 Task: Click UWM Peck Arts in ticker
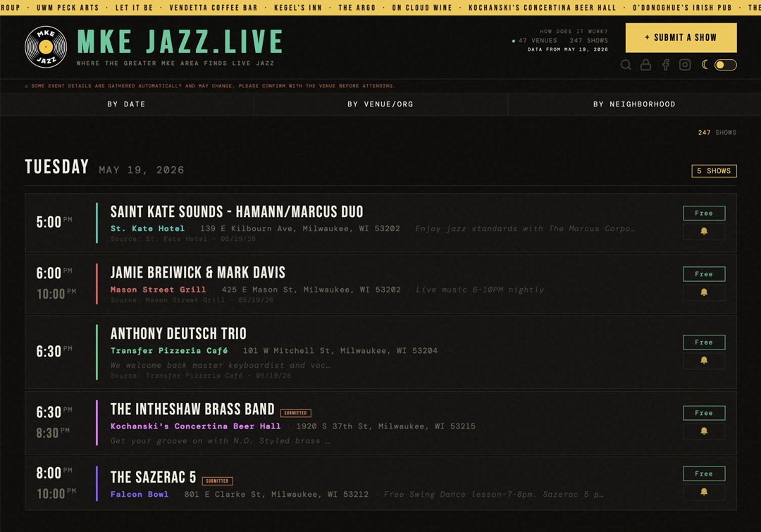68,8
